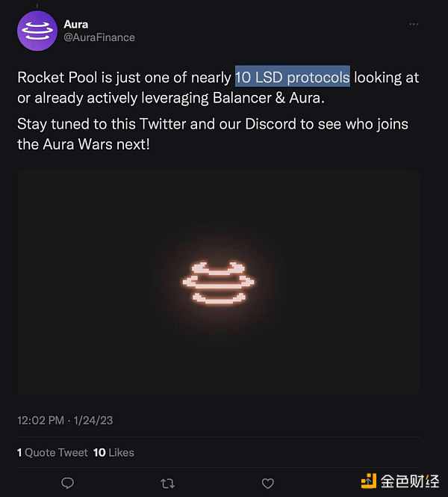
Task: Open the tweet's more options menu
Action: click(414, 25)
